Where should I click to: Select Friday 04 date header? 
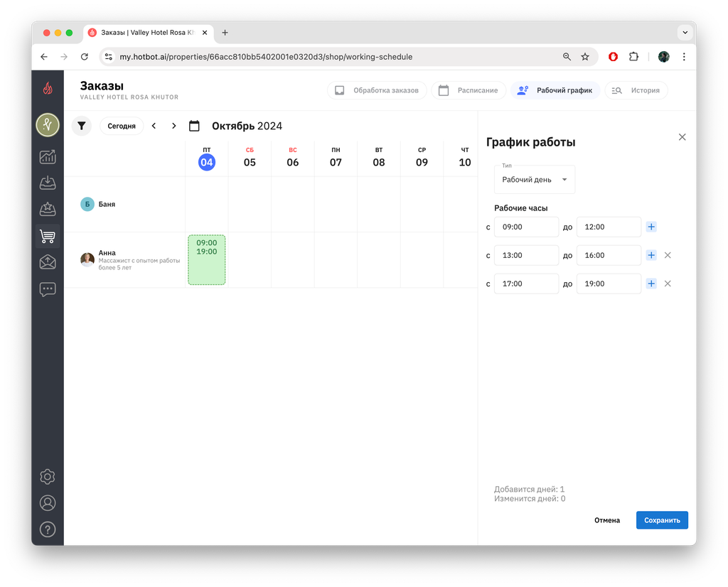[x=207, y=158]
